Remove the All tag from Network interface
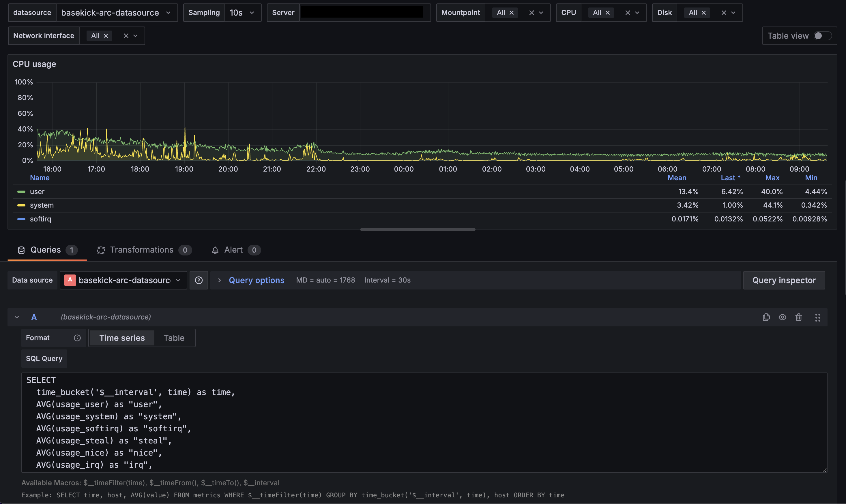 click(106, 35)
